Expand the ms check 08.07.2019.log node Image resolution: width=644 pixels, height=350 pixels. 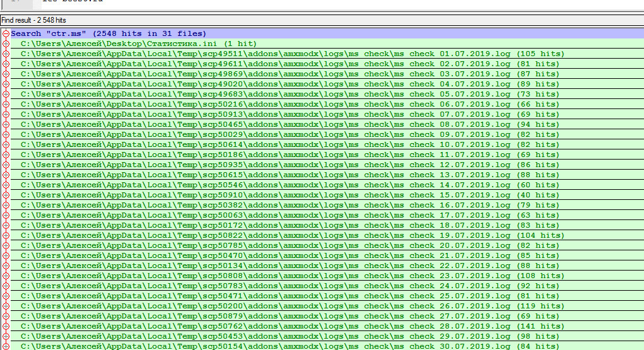click(x=6, y=124)
